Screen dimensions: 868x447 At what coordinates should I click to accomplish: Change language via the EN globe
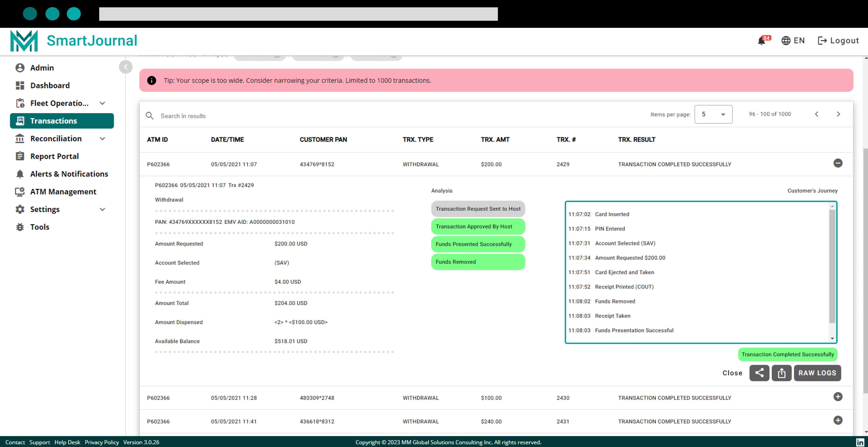pyautogui.click(x=793, y=40)
